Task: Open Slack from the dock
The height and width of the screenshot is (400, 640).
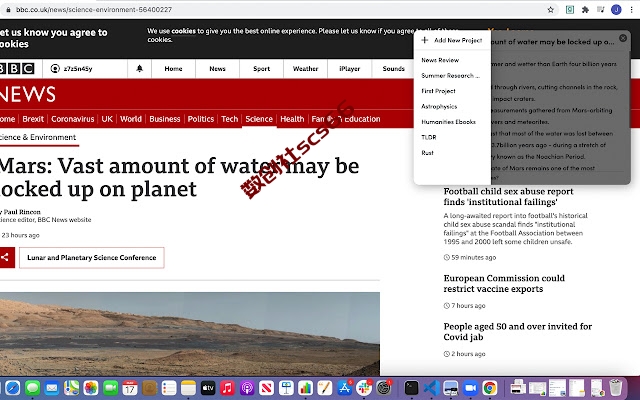Action: (x=364, y=388)
